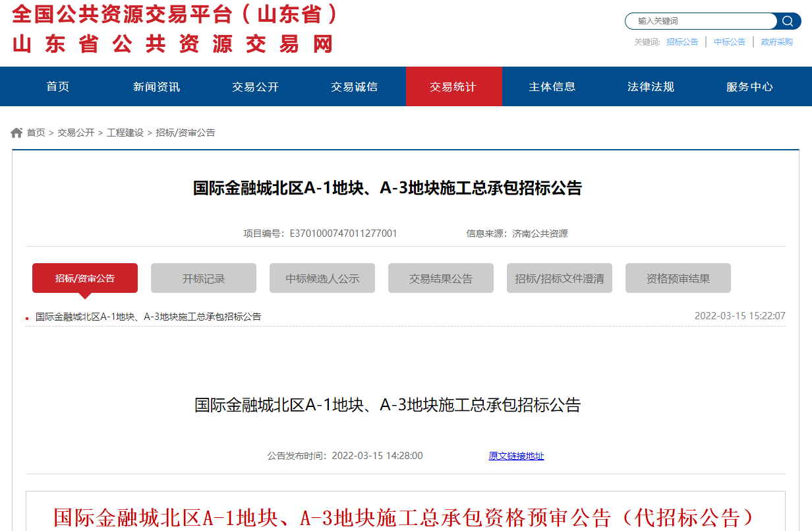
Task: Go to 交易公开 in navigation bar
Action: (255, 86)
